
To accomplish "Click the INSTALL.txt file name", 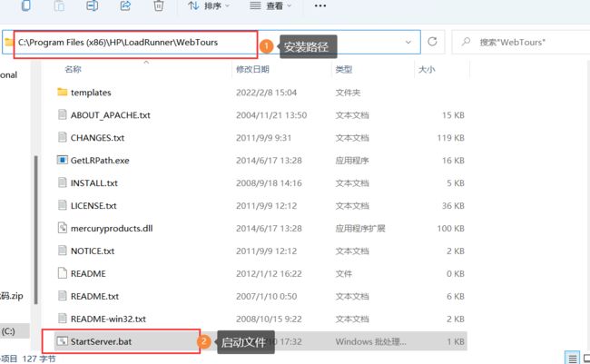I will coord(94,183).
